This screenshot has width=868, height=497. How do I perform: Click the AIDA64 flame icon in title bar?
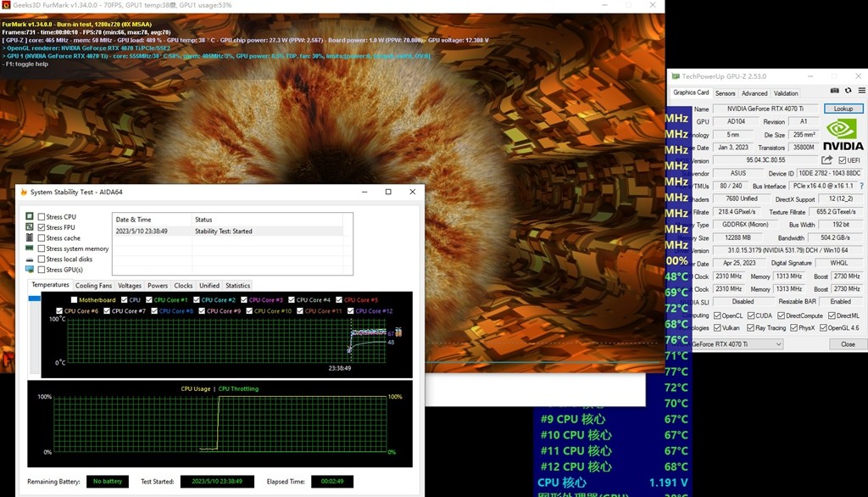point(23,193)
